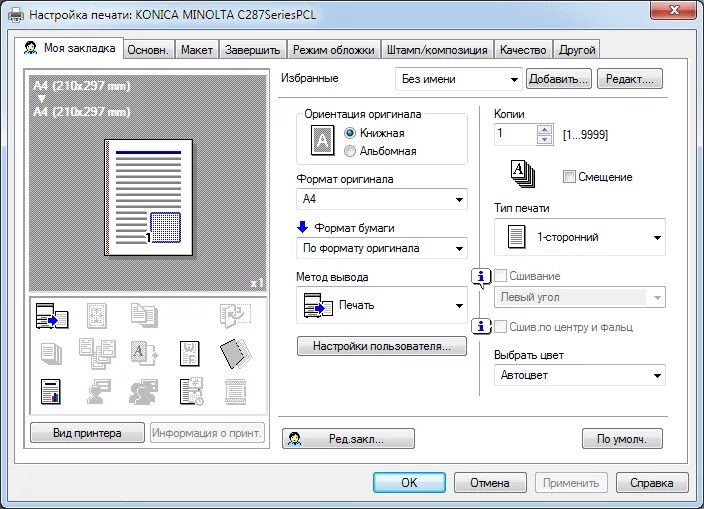The width and height of the screenshot is (704, 509).
Task: Click the По умолч. button
Action: coord(622,439)
